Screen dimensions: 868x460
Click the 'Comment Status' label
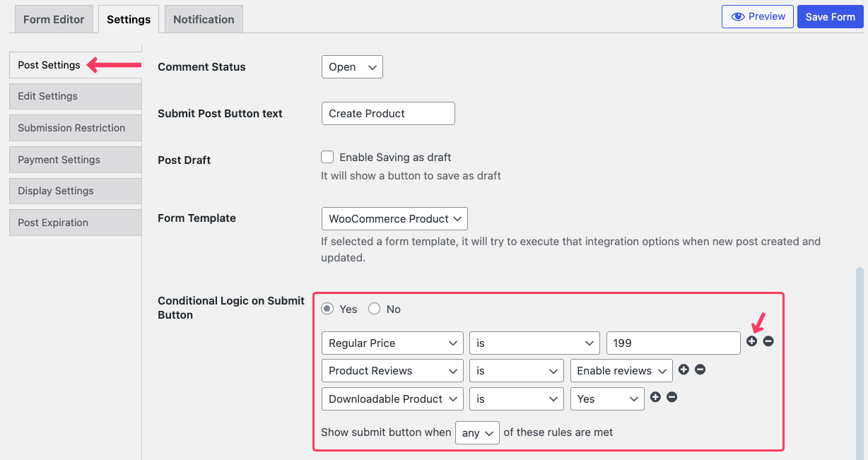[x=201, y=67]
